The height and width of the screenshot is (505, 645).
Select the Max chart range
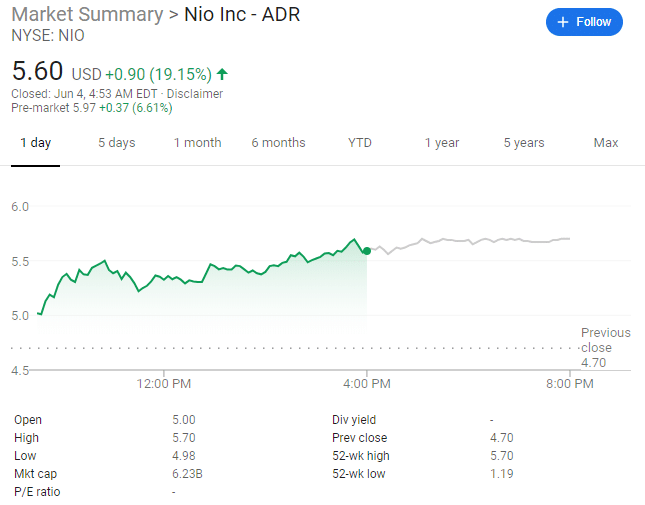pos(606,143)
